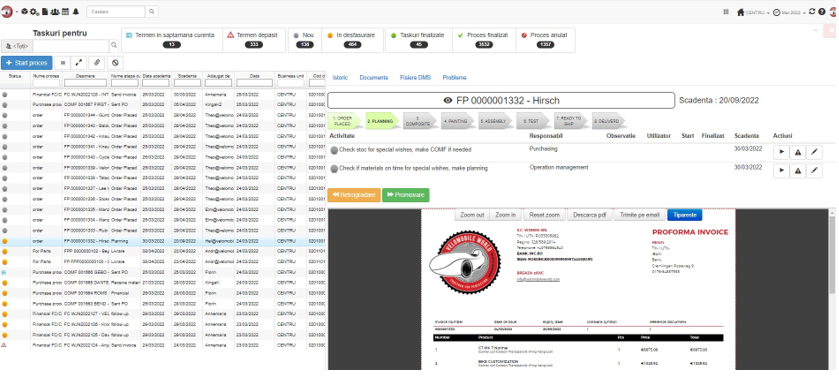
Task: Expand the CENTRU business unit dropdown
Action: click(x=752, y=12)
